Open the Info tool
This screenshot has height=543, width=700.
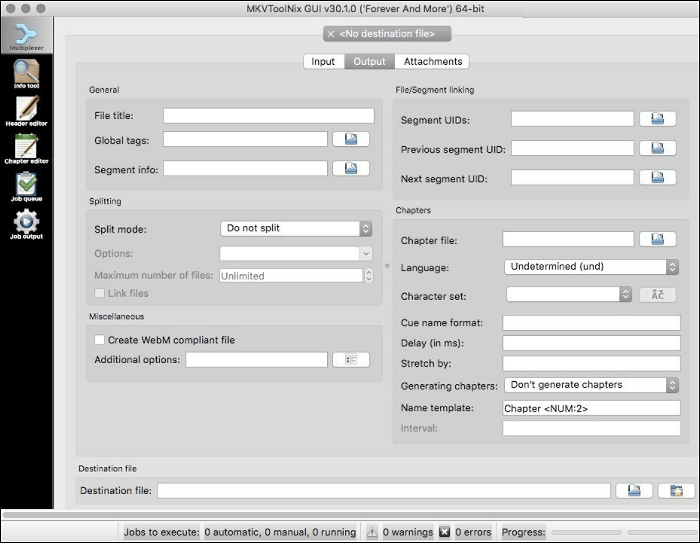pos(26,75)
